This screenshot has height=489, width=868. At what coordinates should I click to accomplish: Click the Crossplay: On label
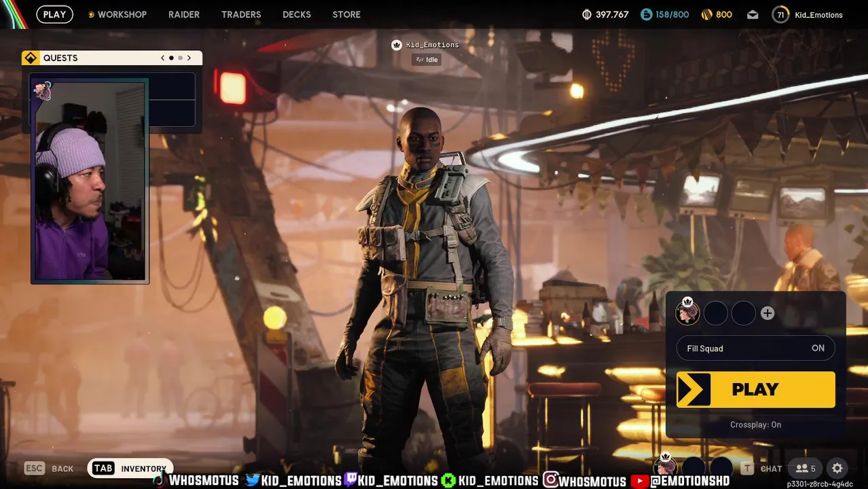pyautogui.click(x=755, y=424)
